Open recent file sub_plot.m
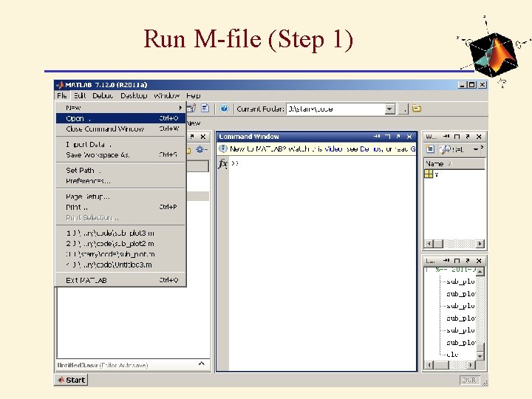The width and height of the screenshot is (532, 399). (x=120, y=254)
